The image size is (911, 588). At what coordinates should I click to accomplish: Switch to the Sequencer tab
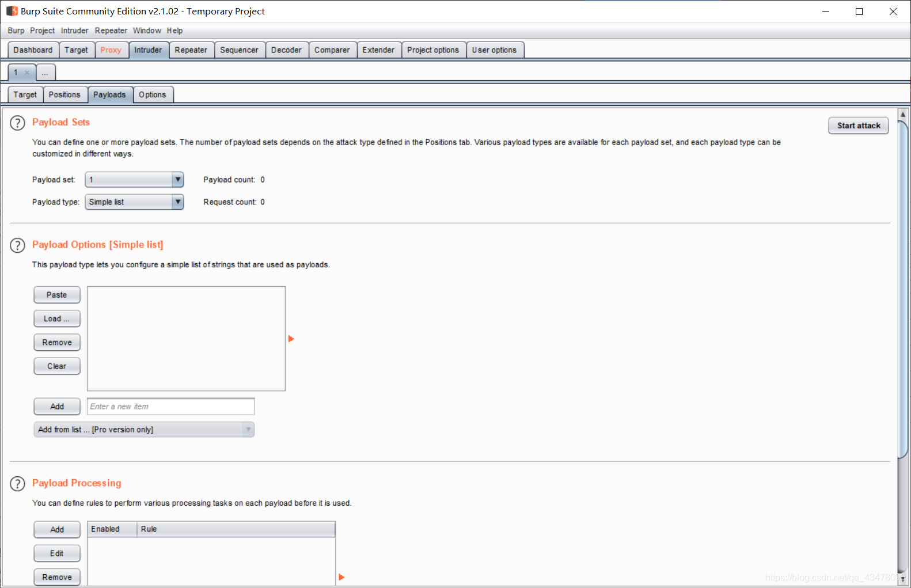pos(240,50)
